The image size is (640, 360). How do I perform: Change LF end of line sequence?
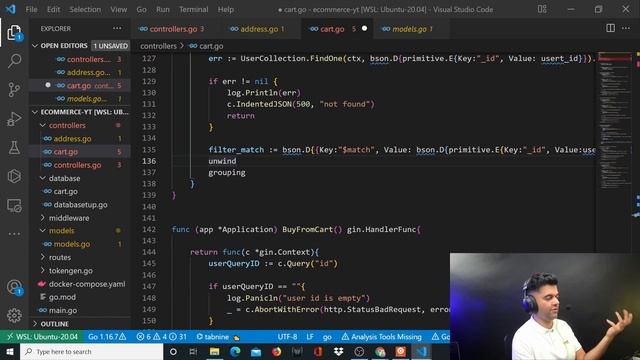click(310, 337)
